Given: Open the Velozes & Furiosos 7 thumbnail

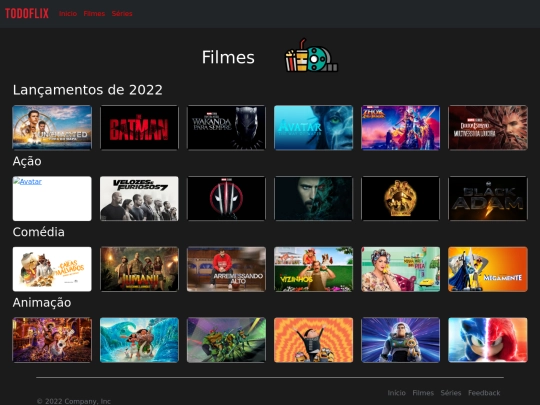Looking at the screenshot, I should (139, 198).
